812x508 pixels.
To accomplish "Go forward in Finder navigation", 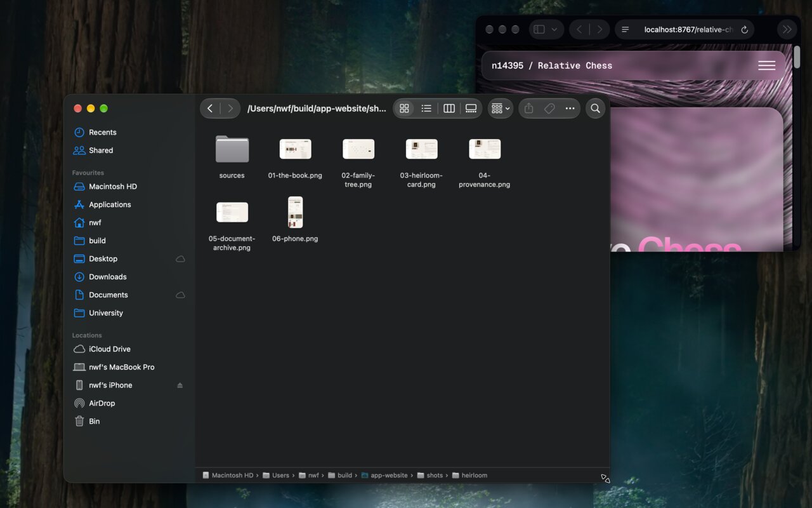I will tap(230, 109).
